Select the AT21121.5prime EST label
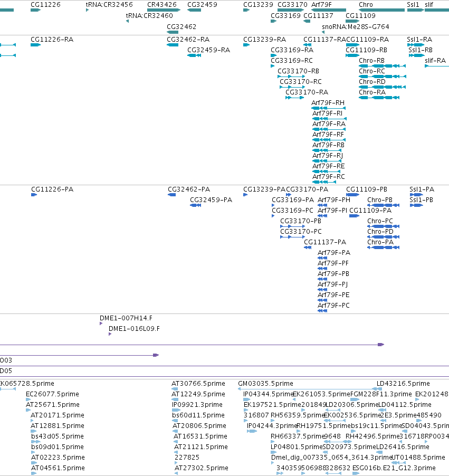 pyautogui.click(x=200, y=447)
